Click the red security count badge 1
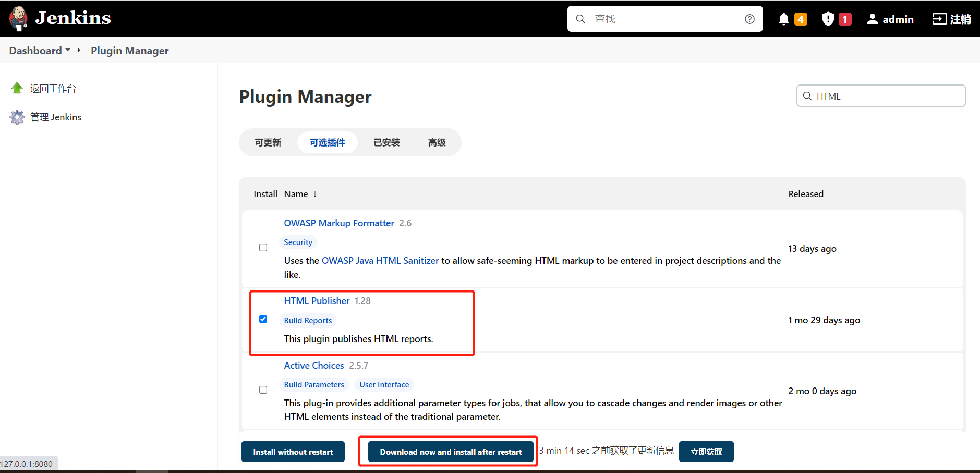Image resolution: width=980 pixels, height=473 pixels. 845,19
